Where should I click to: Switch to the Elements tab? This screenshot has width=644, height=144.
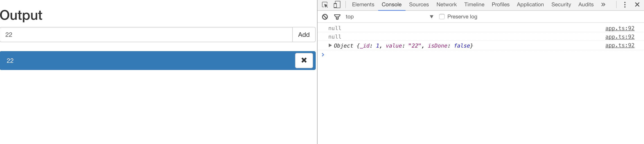[363, 5]
